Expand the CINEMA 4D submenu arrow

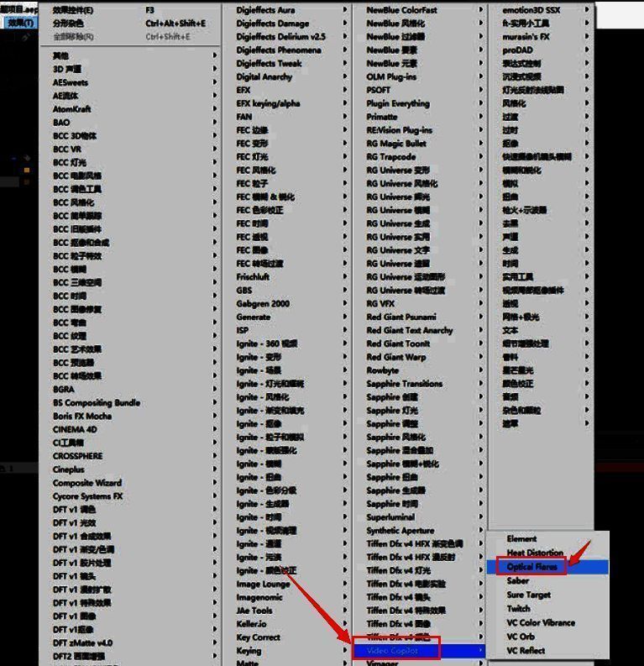pyautogui.click(x=215, y=429)
